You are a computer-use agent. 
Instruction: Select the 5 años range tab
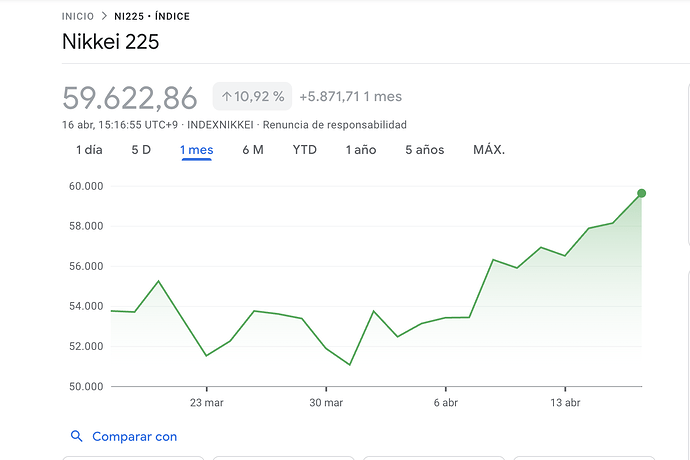[x=425, y=150]
